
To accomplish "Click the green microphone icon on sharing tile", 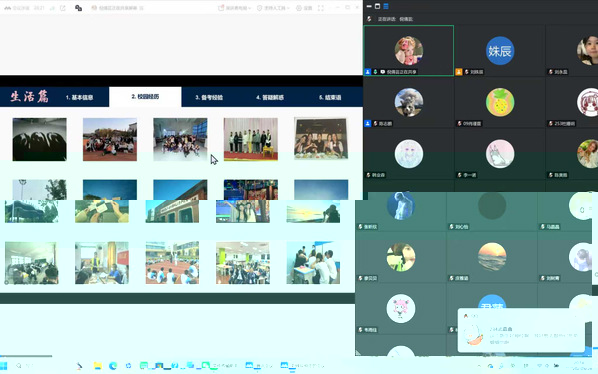I will pos(376,72).
